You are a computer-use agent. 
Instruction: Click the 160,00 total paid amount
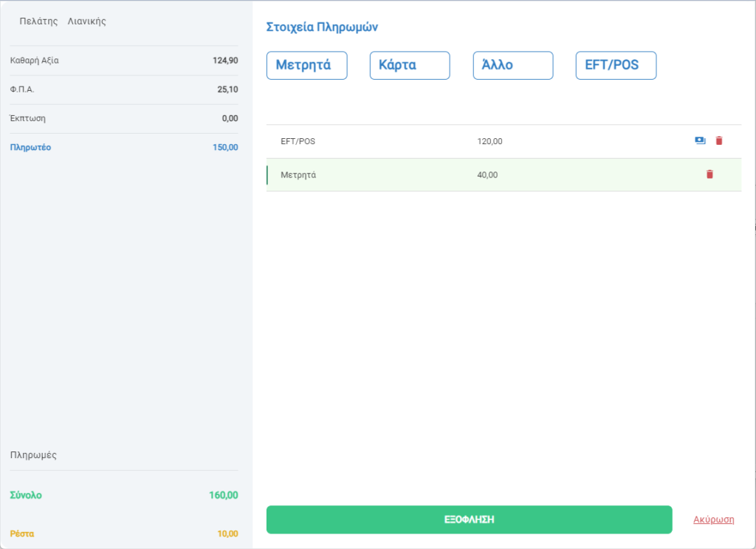[223, 495]
